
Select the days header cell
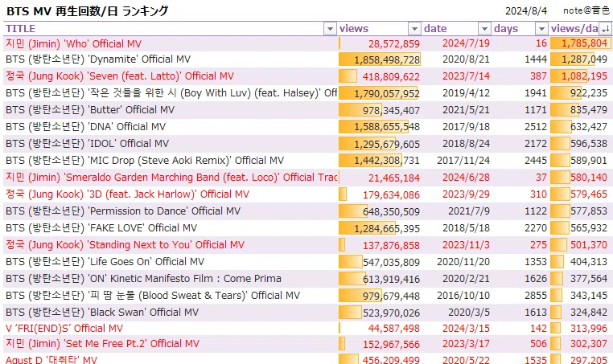tap(506, 29)
